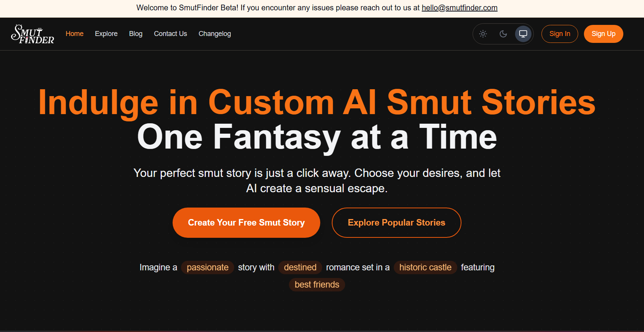Switch to light theme sun icon
Screen dimensions: 644x332
click(x=483, y=34)
